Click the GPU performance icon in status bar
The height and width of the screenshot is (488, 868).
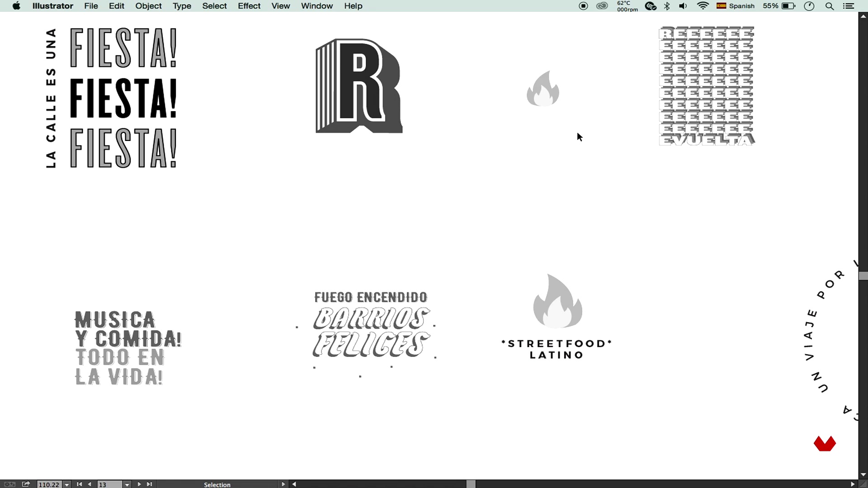9,484
